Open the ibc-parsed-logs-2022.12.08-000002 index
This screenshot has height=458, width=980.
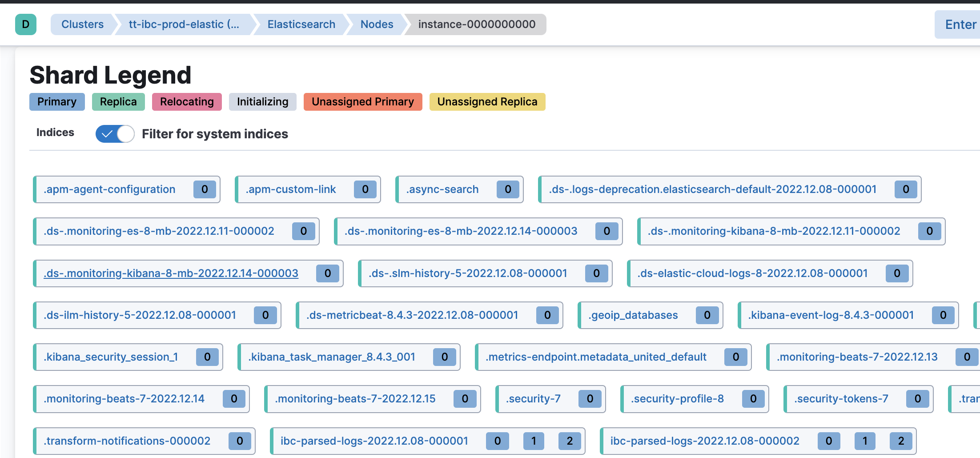[x=705, y=441]
